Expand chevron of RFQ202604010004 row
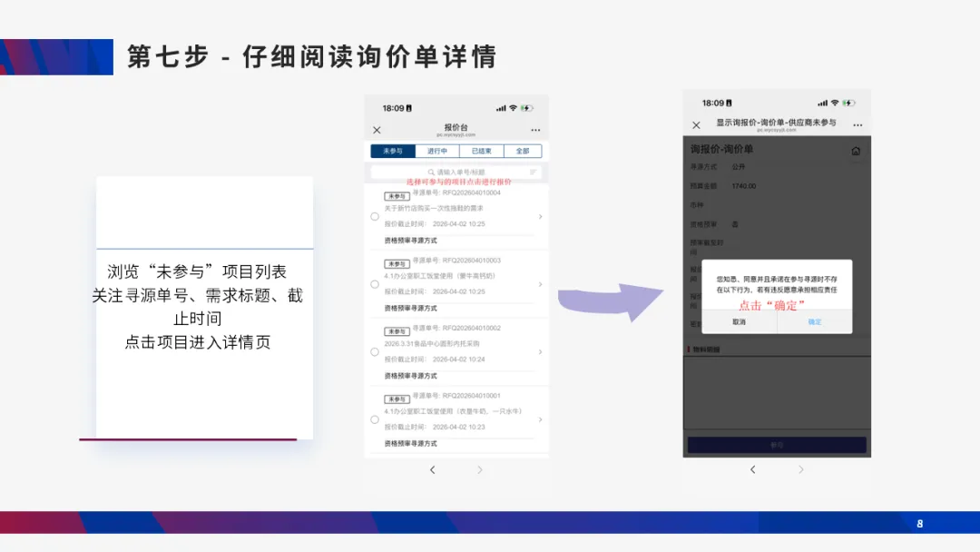 [x=540, y=216]
